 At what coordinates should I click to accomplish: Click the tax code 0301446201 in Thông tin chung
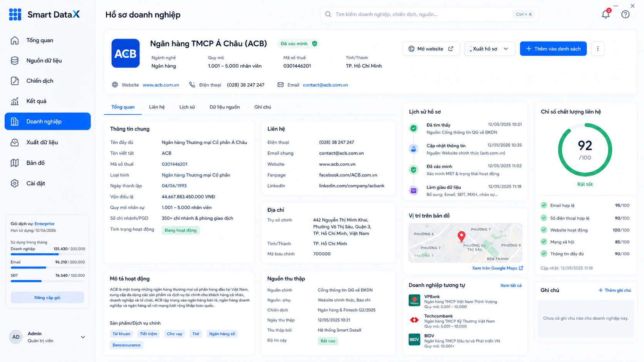[174, 164]
